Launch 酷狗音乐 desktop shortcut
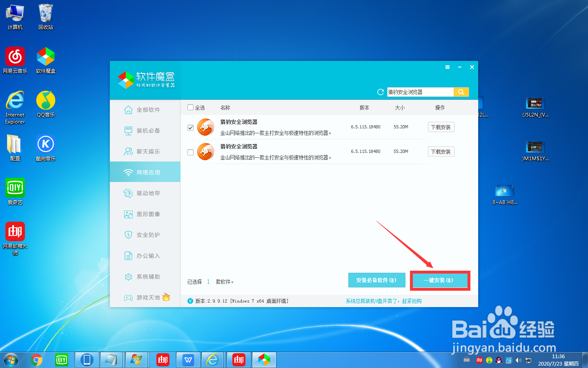588x368 pixels. 46,148
